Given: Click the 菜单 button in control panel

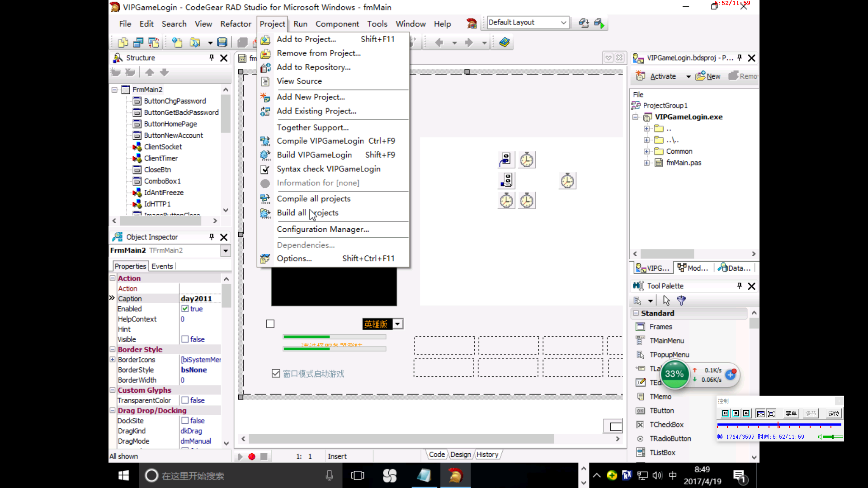Looking at the screenshot, I should point(791,413).
